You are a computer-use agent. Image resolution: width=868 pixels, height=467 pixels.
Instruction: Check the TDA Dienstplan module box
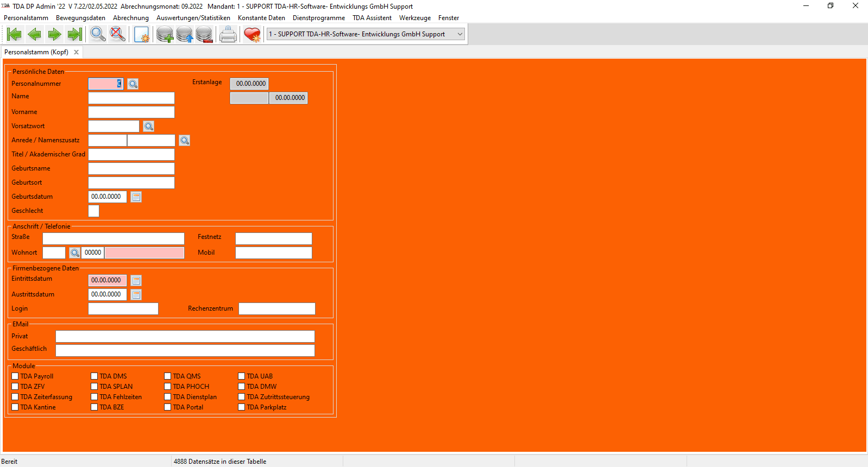coord(168,397)
